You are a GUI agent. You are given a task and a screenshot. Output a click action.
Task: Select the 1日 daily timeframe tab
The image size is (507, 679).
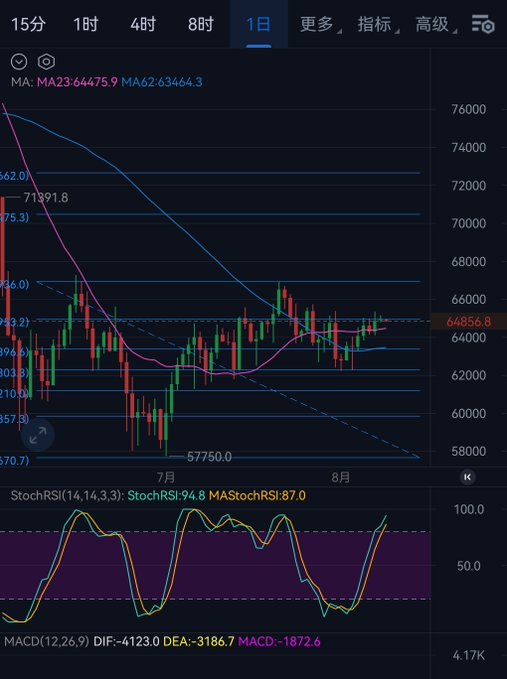click(258, 24)
